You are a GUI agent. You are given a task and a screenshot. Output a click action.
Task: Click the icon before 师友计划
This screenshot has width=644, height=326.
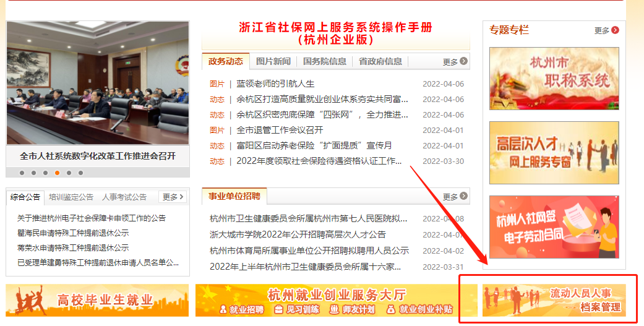pyautogui.click(x=335, y=309)
